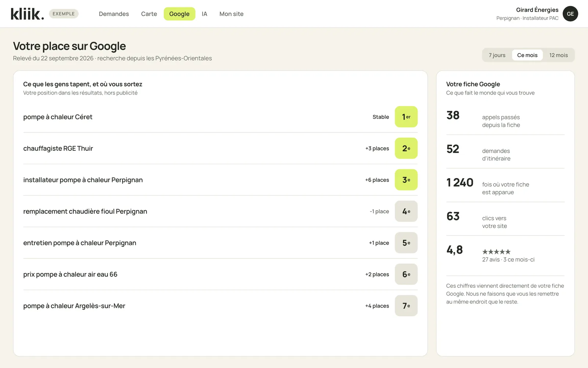This screenshot has height=368, width=588.
Task: Select keyword "remplacement chaudière fioul Perpignan"
Action: click(85, 211)
